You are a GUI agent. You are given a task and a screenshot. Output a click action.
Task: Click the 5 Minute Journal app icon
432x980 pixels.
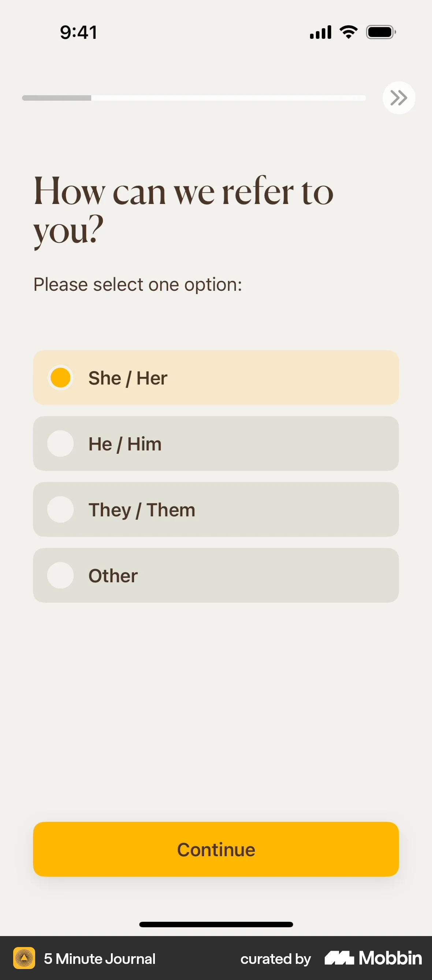click(x=24, y=958)
